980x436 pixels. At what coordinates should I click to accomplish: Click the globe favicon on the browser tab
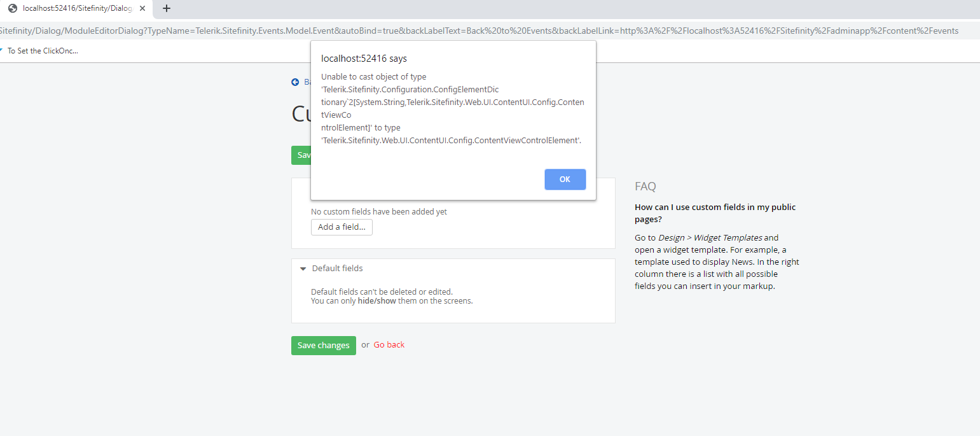click(13, 8)
